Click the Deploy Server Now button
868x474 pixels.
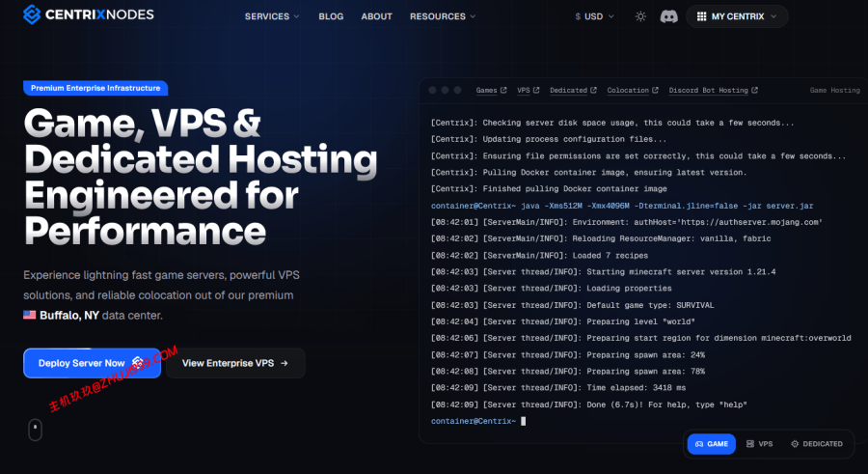pyautogui.click(x=92, y=363)
